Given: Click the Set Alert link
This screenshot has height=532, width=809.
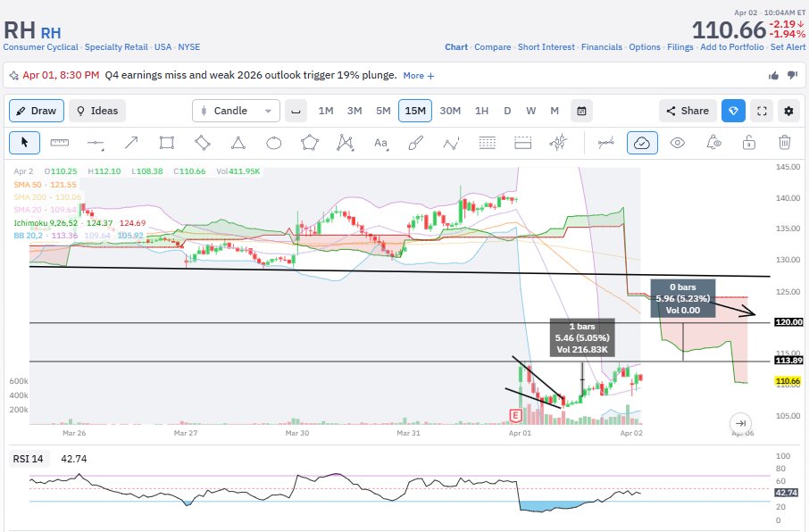Looking at the screenshot, I should [788, 47].
